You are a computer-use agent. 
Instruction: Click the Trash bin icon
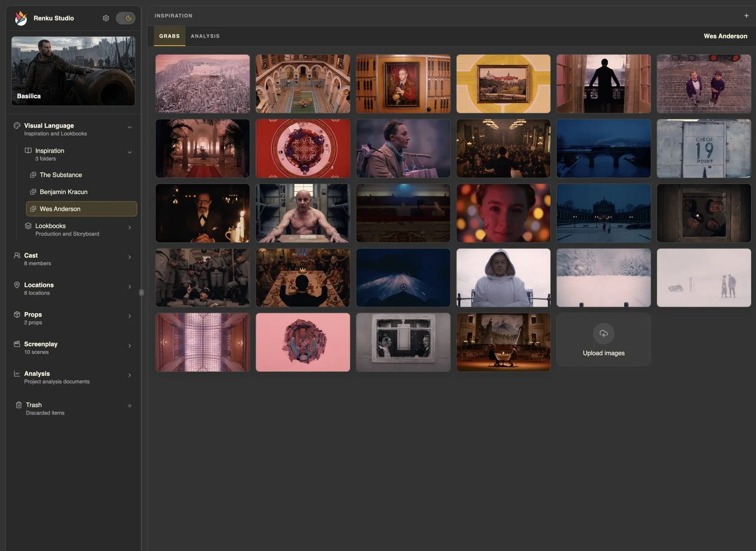coord(19,405)
